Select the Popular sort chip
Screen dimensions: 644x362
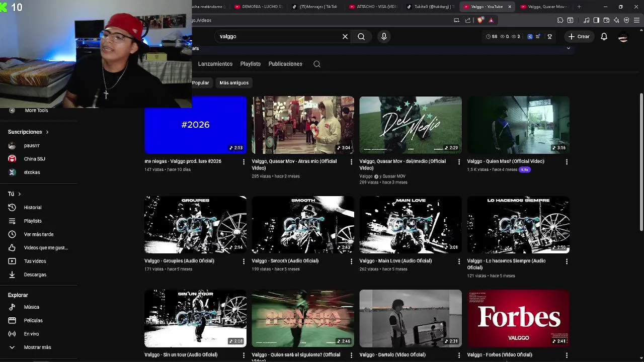[200, 83]
